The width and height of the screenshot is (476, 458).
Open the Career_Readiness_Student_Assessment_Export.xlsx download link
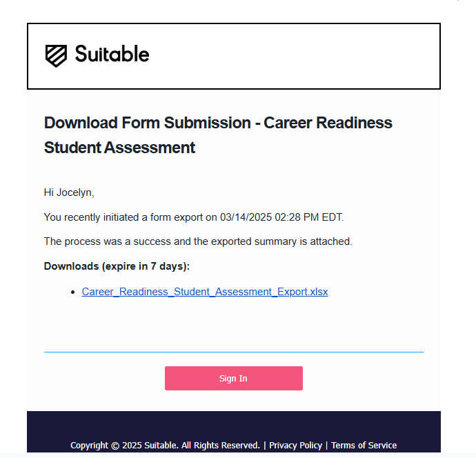click(205, 292)
